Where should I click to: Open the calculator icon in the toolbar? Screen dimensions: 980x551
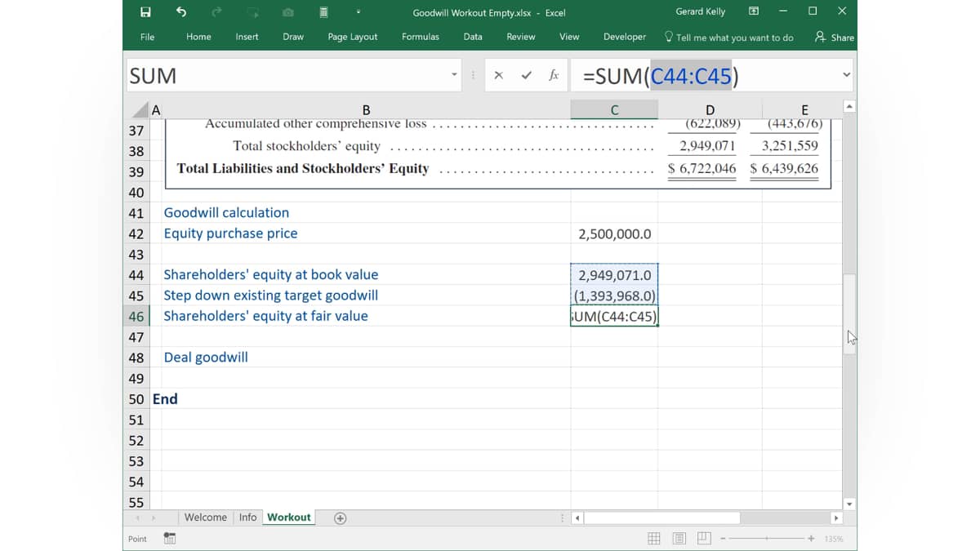pos(323,12)
